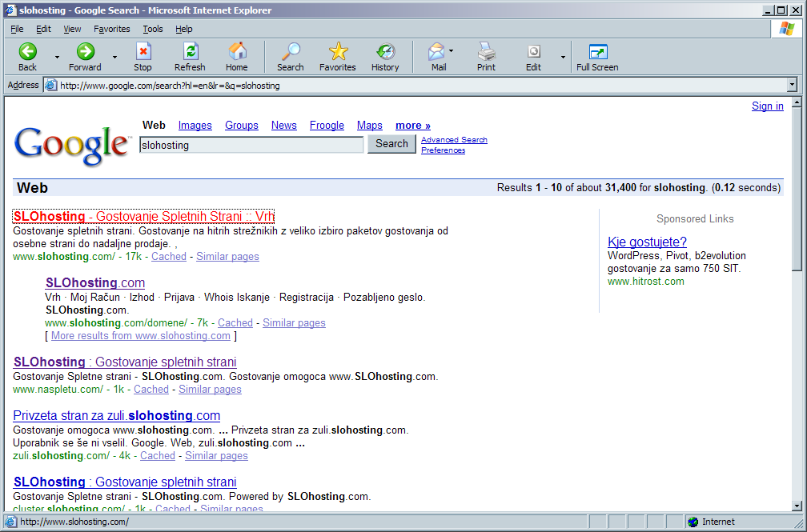This screenshot has height=532, width=807.
Task: Open Similar pages for zuli.slohosting.com result
Action: [216, 456]
